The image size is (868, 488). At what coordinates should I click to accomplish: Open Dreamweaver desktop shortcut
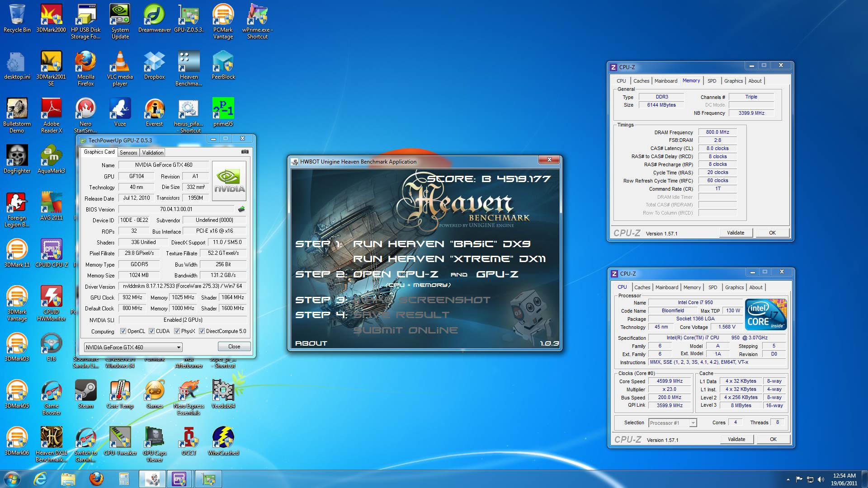pyautogui.click(x=154, y=19)
